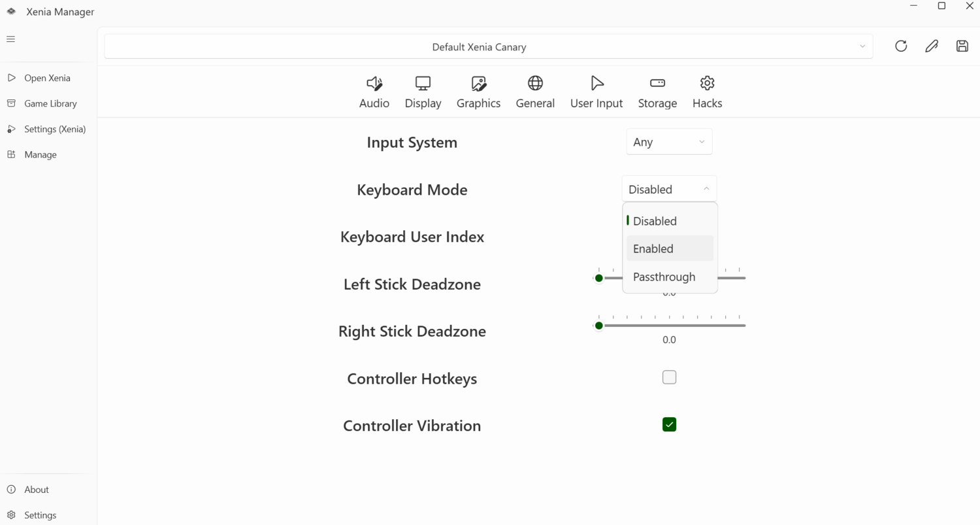Image resolution: width=980 pixels, height=525 pixels.
Task: Open the Graphics settings section
Action: 478,92
